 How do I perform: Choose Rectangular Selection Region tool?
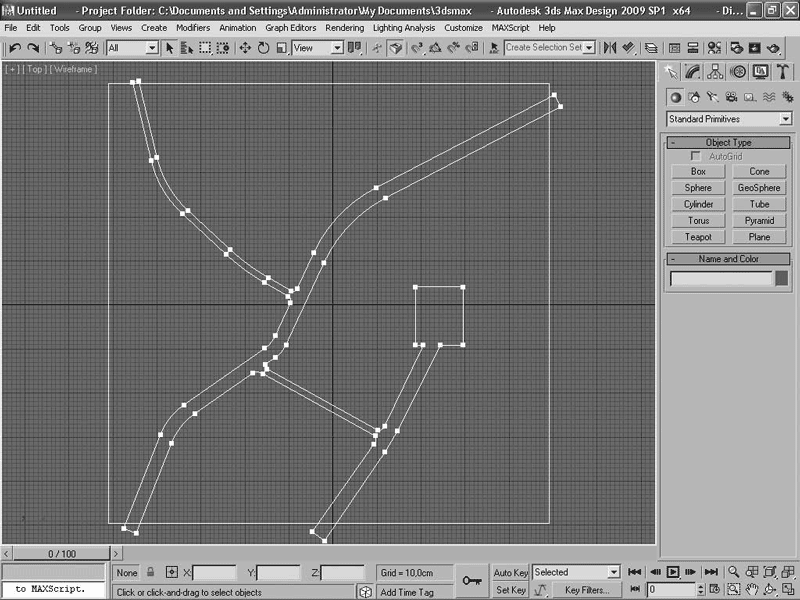pos(205,48)
